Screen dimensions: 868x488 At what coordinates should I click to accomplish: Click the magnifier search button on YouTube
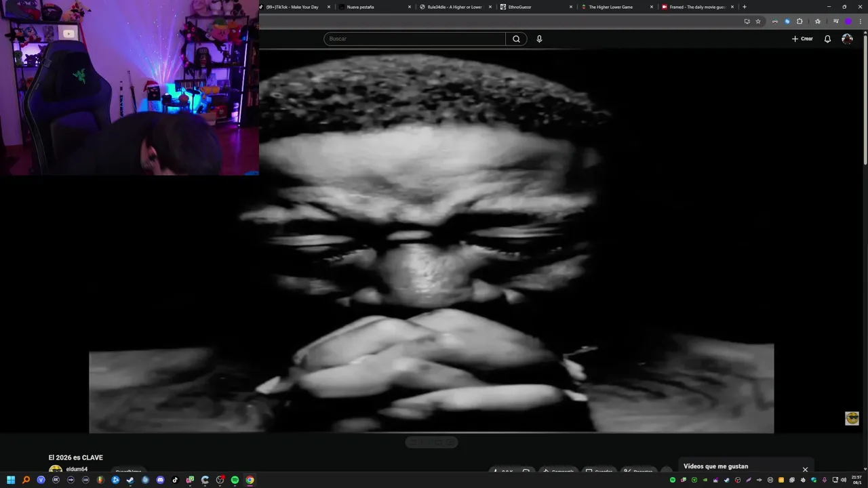point(516,39)
